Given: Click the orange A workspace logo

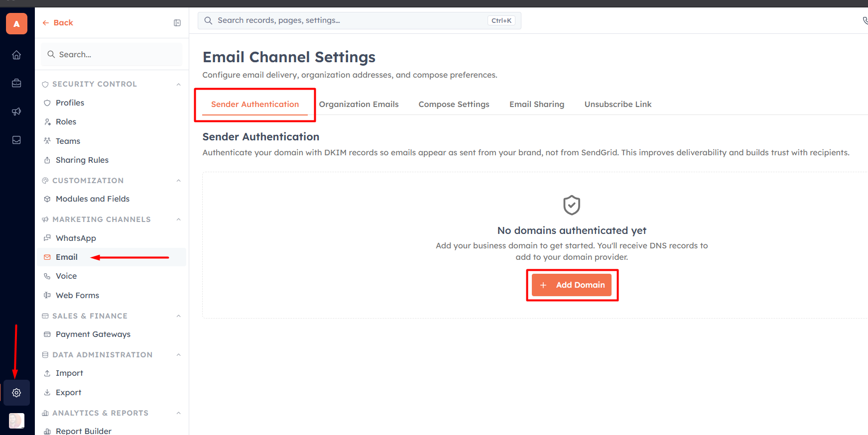Looking at the screenshot, I should [x=16, y=24].
